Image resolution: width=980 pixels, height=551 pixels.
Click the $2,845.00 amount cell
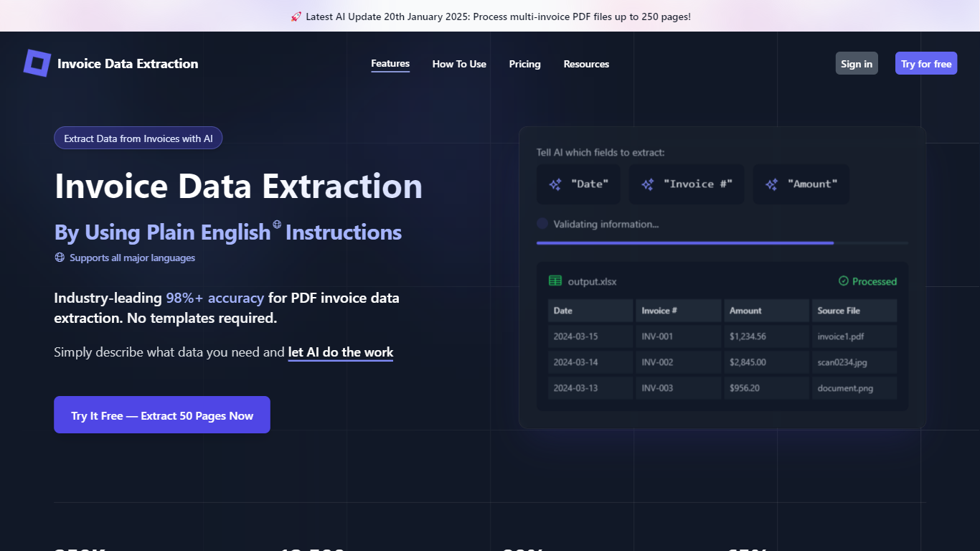[766, 362]
